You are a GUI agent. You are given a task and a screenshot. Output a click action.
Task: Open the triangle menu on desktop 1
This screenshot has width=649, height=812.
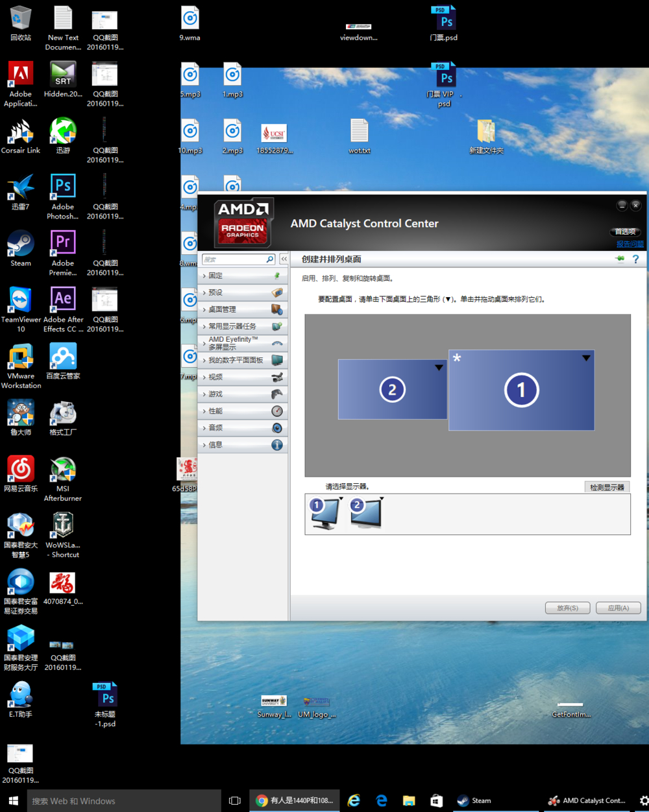(x=586, y=358)
